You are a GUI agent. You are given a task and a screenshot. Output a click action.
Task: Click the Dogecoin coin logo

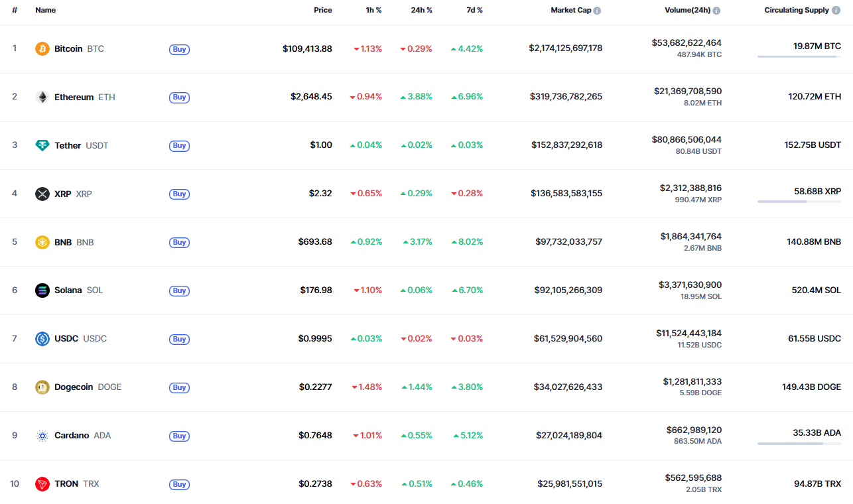(42, 387)
